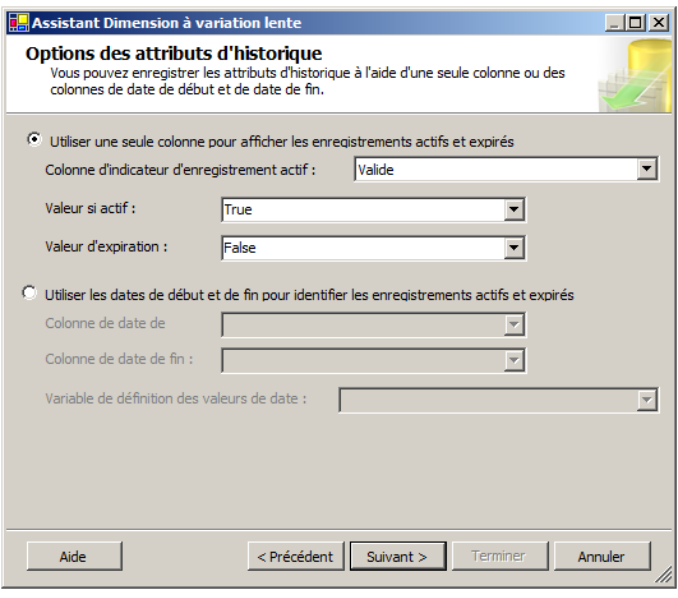Image resolution: width=678 pixels, height=598 pixels.
Task: Select the single column option for active records
Action: pyautogui.click(x=34, y=141)
